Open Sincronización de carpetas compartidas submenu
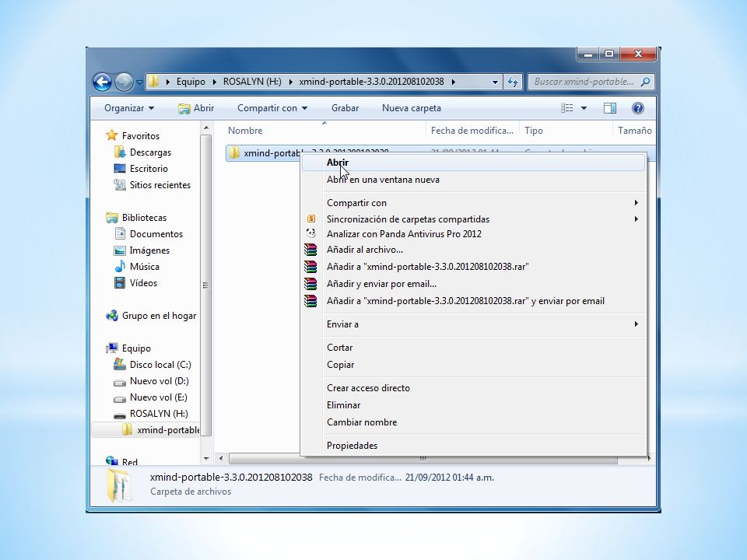The height and width of the screenshot is (560, 747). [x=474, y=219]
